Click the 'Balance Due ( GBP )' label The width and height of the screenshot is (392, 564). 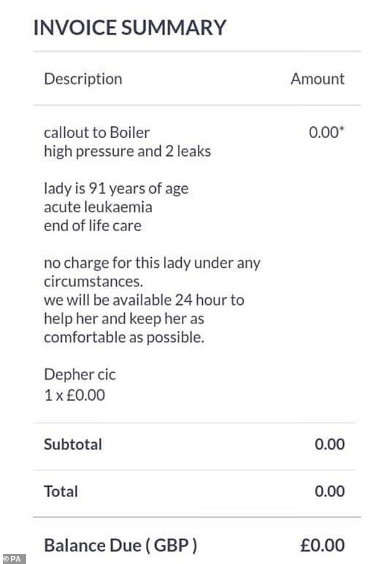tap(121, 545)
